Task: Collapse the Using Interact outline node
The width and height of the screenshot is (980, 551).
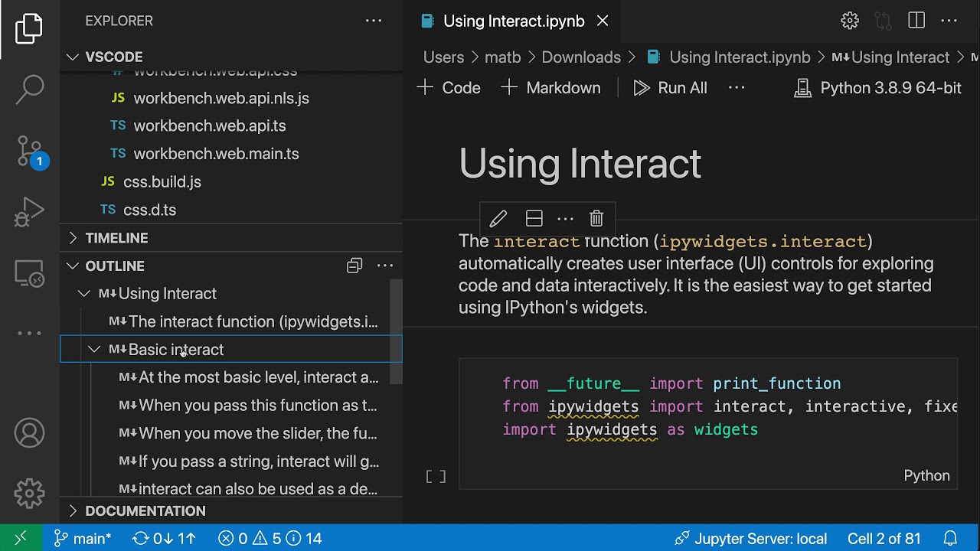Action: pos(83,293)
